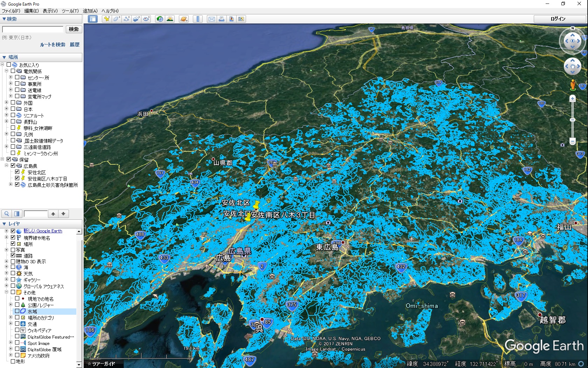Expand the 日本 folder node
Image resolution: width=588 pixels, height=368 pixels.
pyautogui.click(x=6, y=109)
